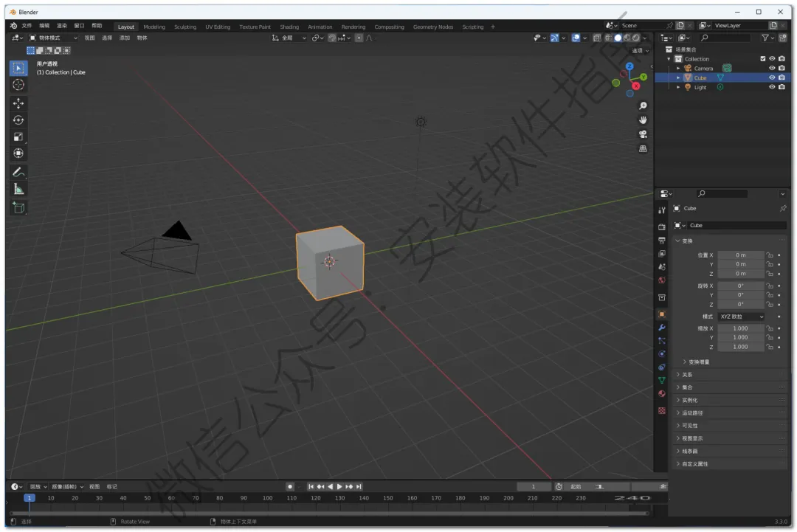This screenshot has height=532, width=797.
Task: Play the animation forward
Action: (x=339, y=487)
